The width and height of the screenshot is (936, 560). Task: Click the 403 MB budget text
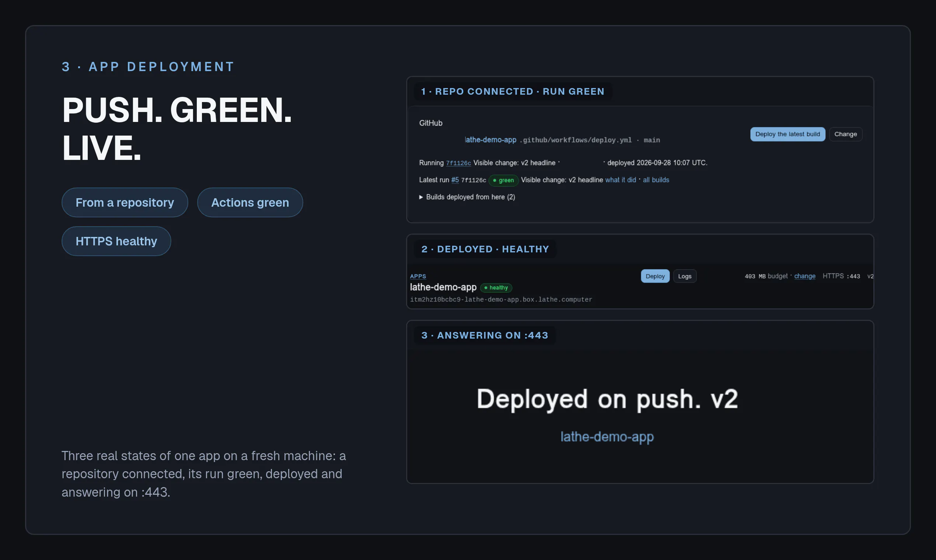pyautogui.click(x=766, y=276)
